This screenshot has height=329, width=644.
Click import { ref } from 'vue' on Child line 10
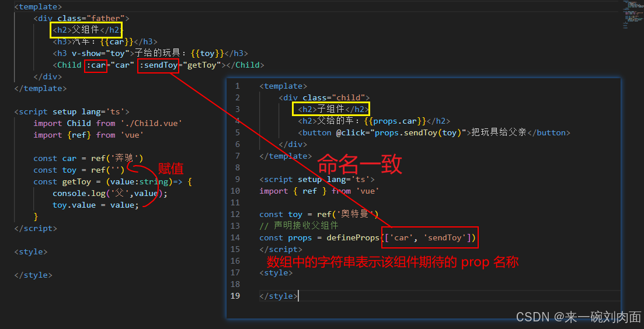click(319, 191)
